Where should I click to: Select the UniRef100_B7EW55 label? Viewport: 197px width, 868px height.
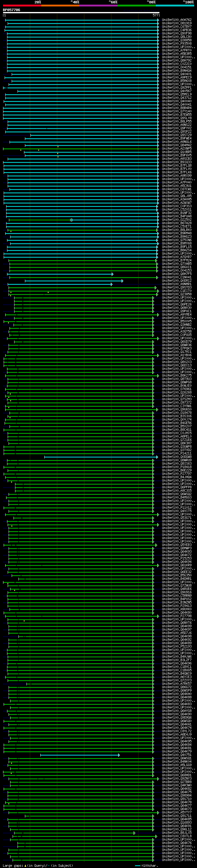pyautogui.click(x=177, y=115)
